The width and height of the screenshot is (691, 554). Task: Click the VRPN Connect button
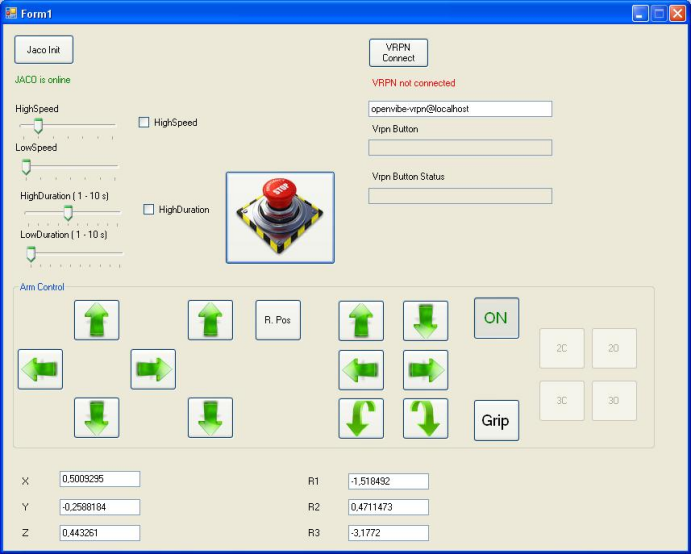(x=398, y=53)
